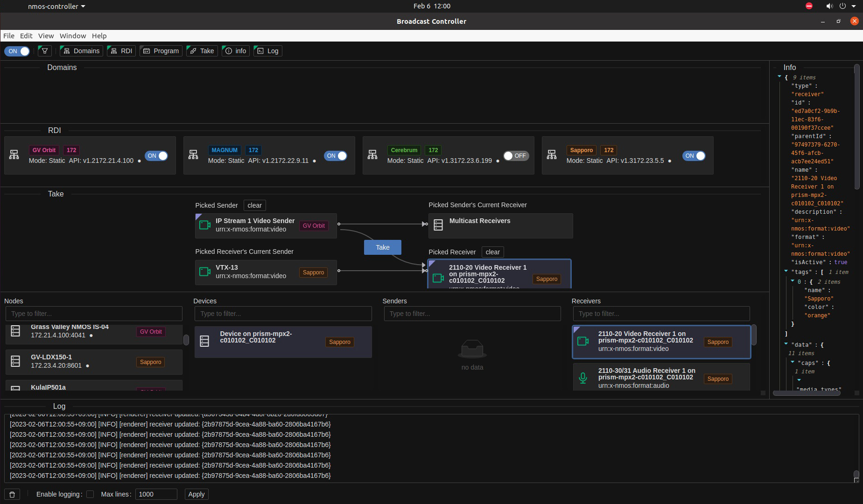Click the filter funnel icon in toolbar

(x=45, y=51)
